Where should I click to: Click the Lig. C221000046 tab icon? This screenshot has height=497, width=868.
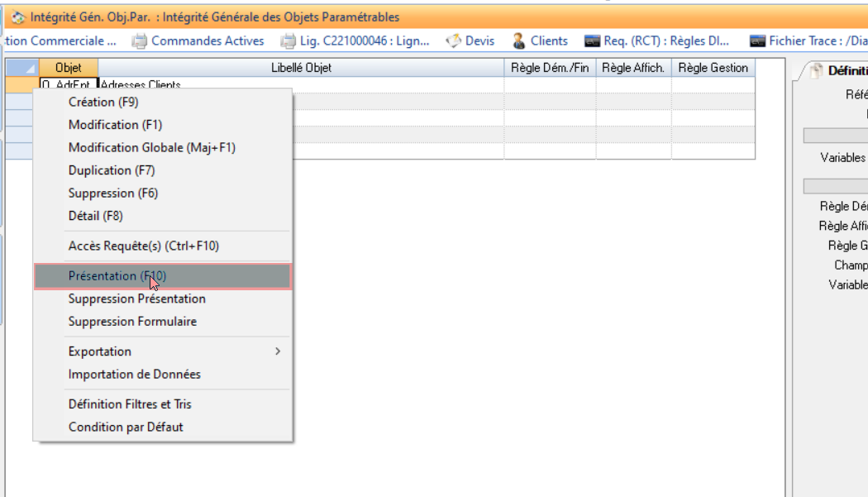coord(288,41)
